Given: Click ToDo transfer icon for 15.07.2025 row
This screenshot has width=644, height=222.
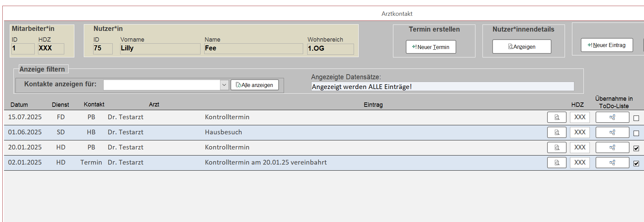Looking at the screenshot, I should (612, 118).
